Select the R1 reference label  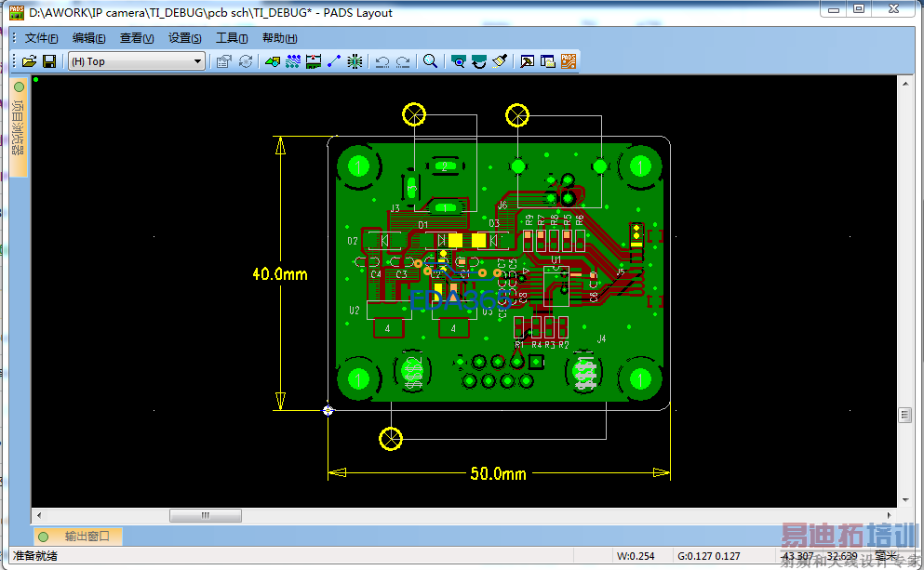click(x=519, y=345)
